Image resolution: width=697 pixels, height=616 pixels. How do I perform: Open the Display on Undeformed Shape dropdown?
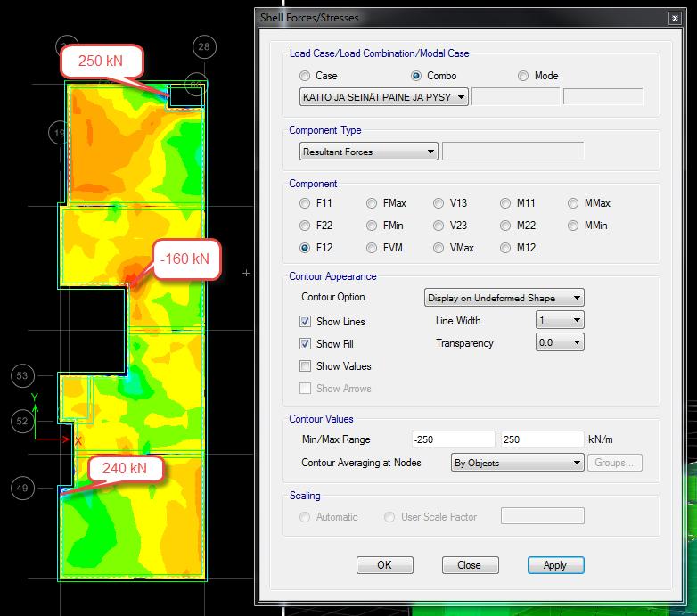(x=504, y=298)
